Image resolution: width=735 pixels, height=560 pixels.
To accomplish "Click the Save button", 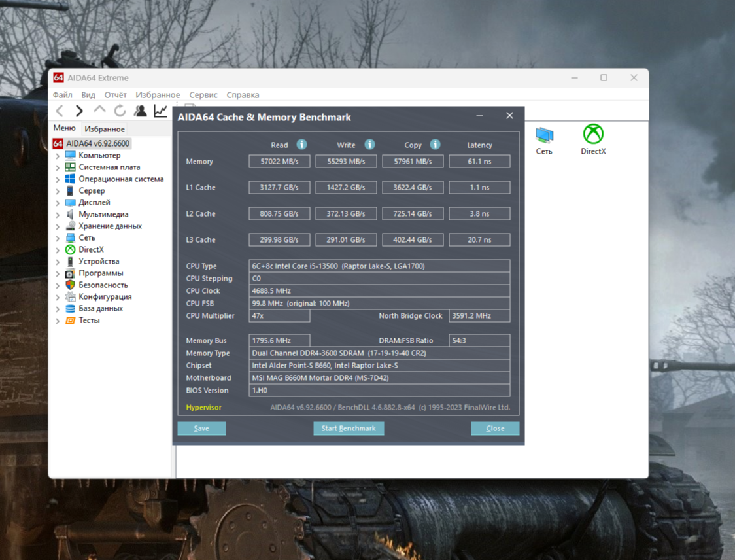I will [x=201, y=429].
